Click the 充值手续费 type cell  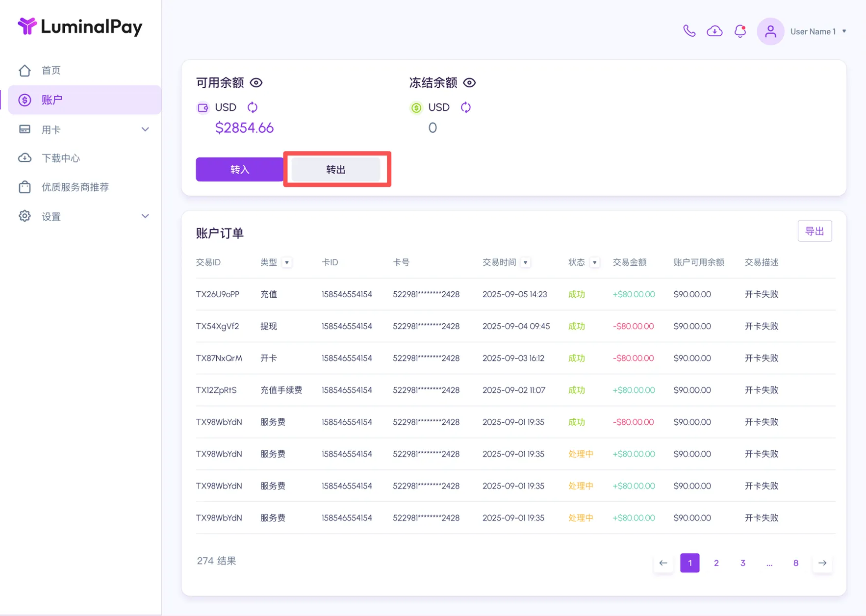pyautogui.click(x=281, y=390)
